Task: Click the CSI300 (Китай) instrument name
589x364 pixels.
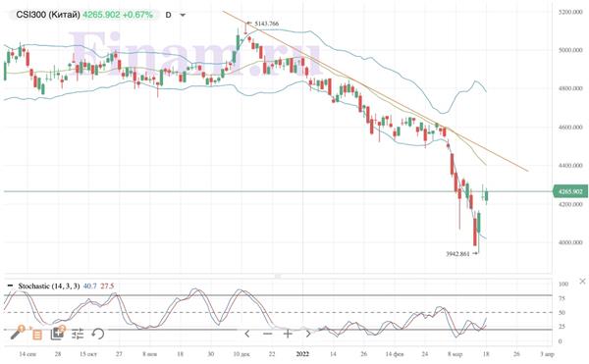Action: [48, 15]
